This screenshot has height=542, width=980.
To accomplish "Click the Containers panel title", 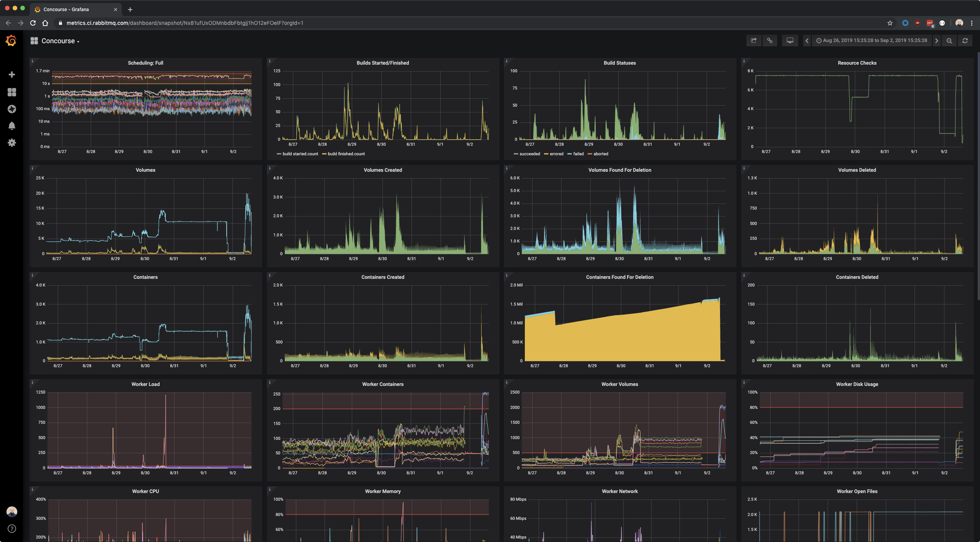I will (145, 277).
